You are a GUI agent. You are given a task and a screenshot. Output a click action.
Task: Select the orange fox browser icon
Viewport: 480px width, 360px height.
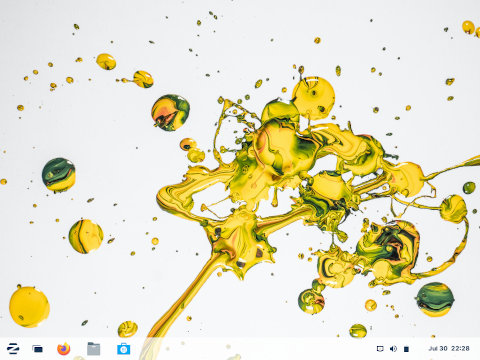click(x=64, y=349)
